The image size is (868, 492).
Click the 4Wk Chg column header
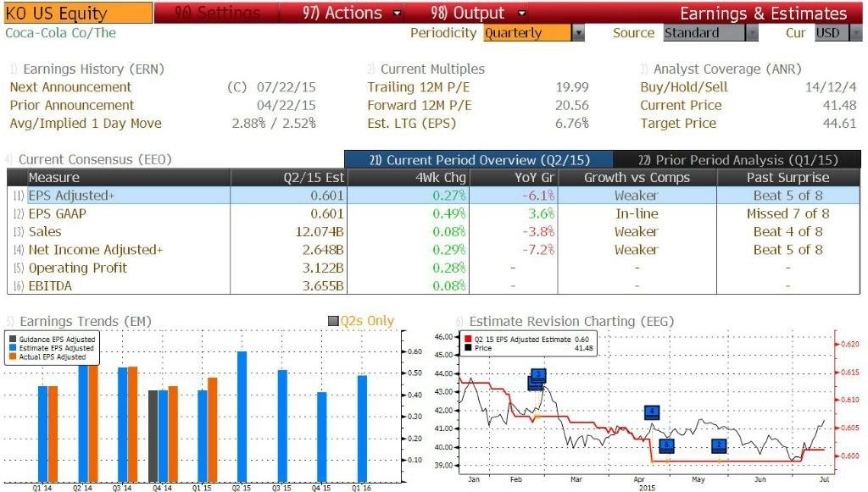(x=409, y=178)
